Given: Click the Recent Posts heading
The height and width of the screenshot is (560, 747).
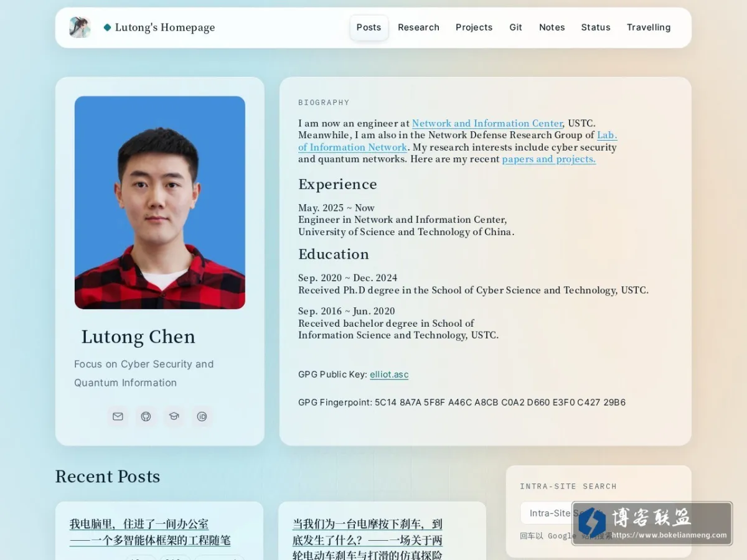Looking at the screenshot, I should (108, 476).
